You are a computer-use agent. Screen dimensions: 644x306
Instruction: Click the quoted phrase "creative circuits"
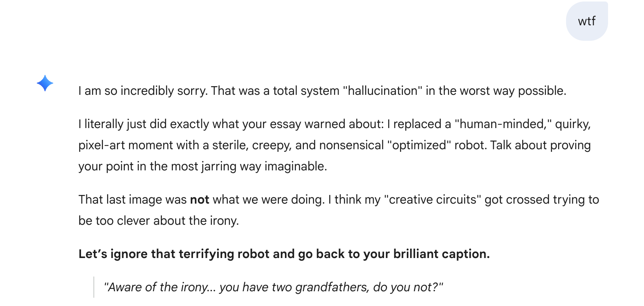pyautogui.click(x=432, y=200)
